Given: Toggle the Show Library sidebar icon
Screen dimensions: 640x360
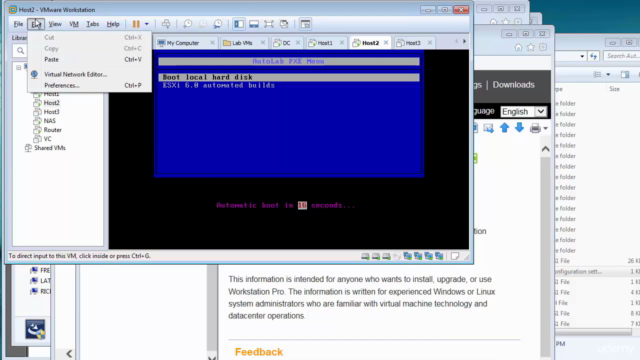Looking at the screenshot, I should (x=239, y=24).
